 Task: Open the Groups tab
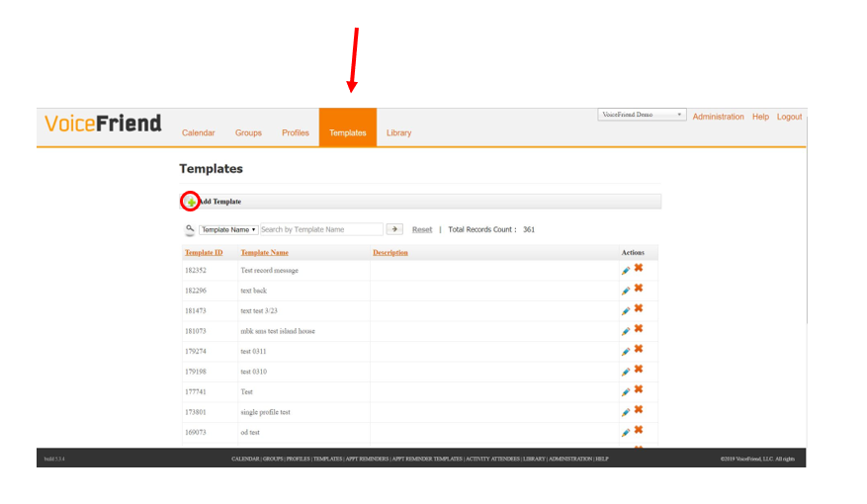click(248, 132)
